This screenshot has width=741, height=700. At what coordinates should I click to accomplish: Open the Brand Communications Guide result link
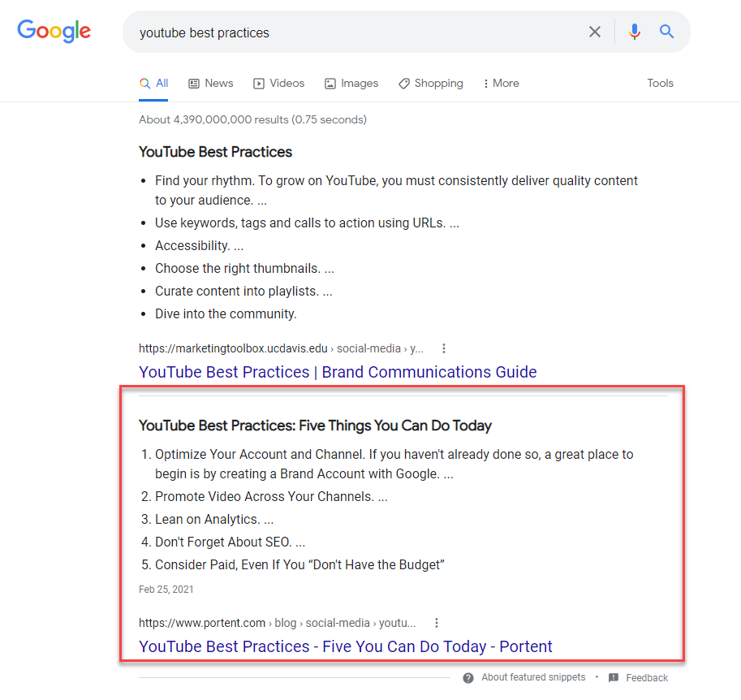(x=338, y=371)
